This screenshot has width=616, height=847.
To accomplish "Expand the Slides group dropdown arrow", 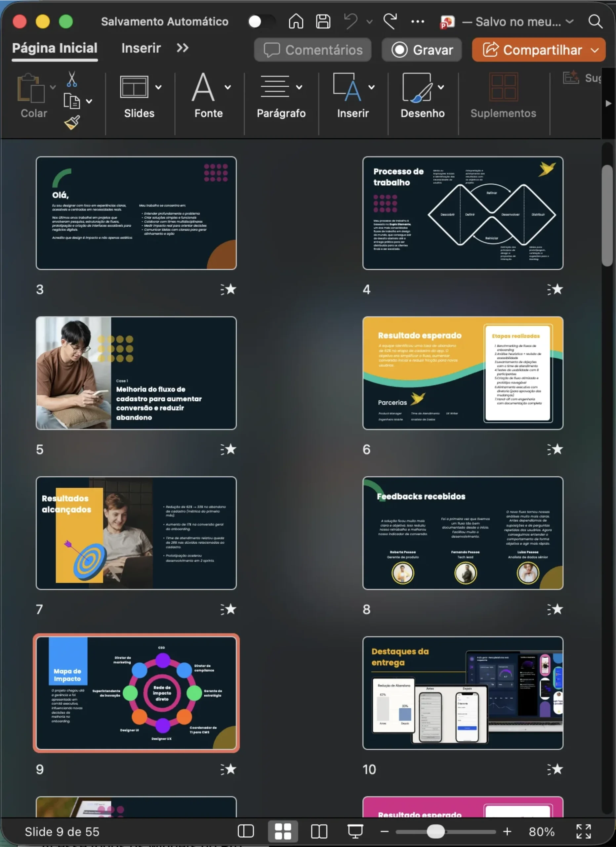I will [159, 87].
